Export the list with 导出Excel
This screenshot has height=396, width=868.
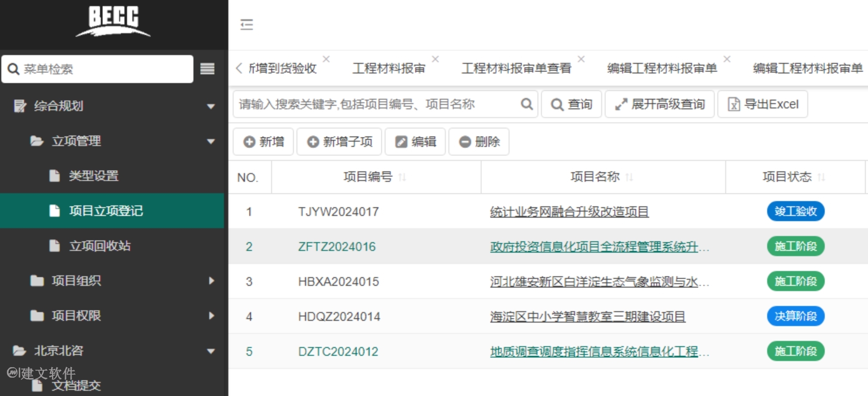point(763,104)
